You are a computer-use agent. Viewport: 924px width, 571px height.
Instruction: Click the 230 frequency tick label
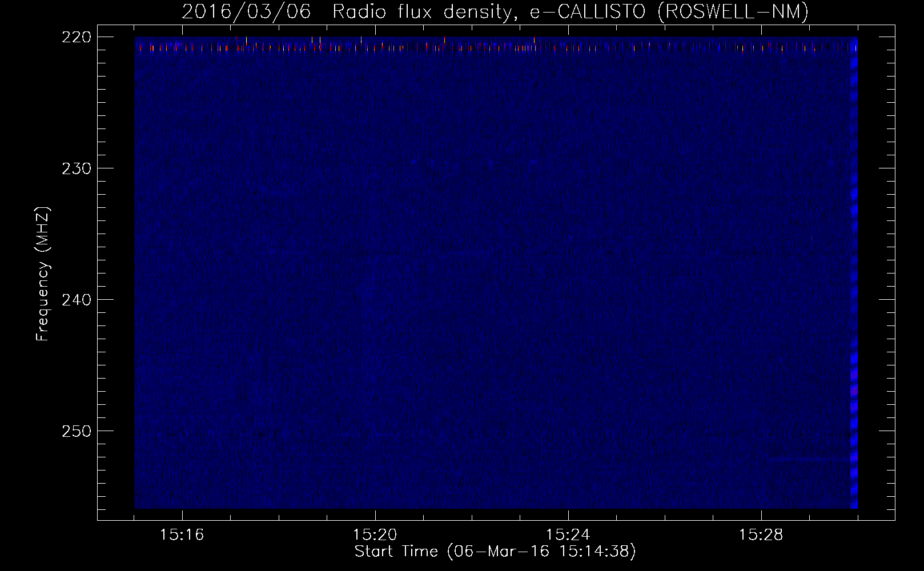coord(76,168)
